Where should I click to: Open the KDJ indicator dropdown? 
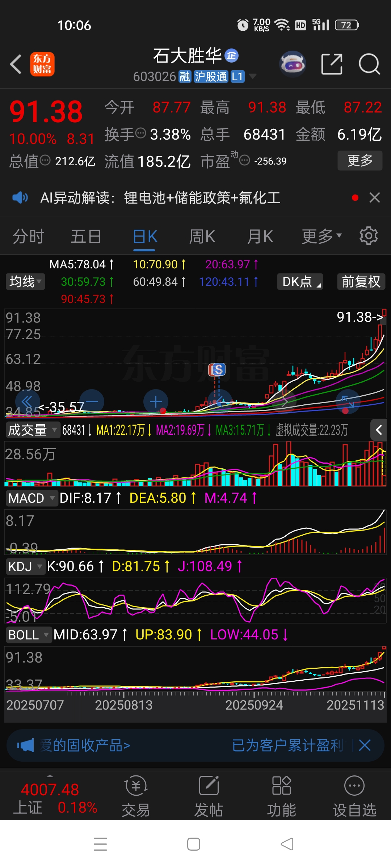click(25, 566)
